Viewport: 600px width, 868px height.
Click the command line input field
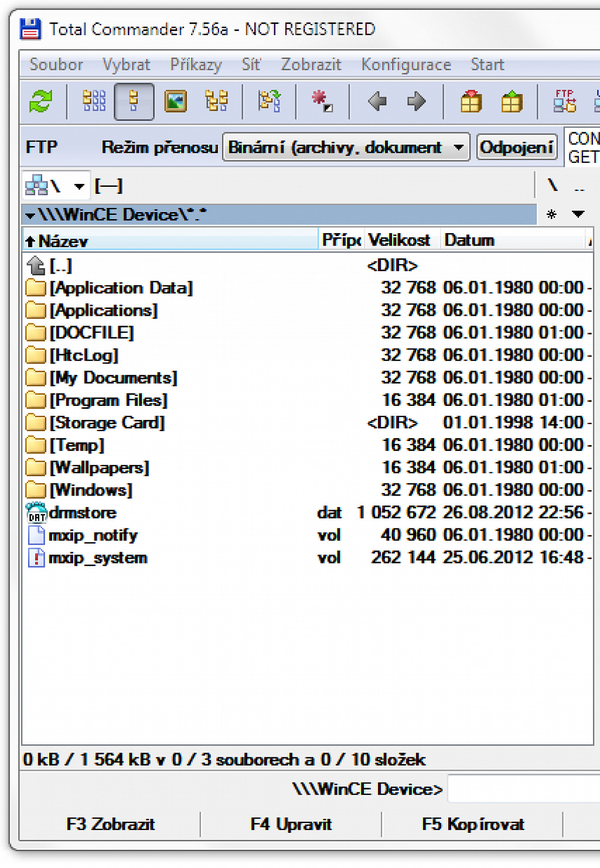(524, 788)
